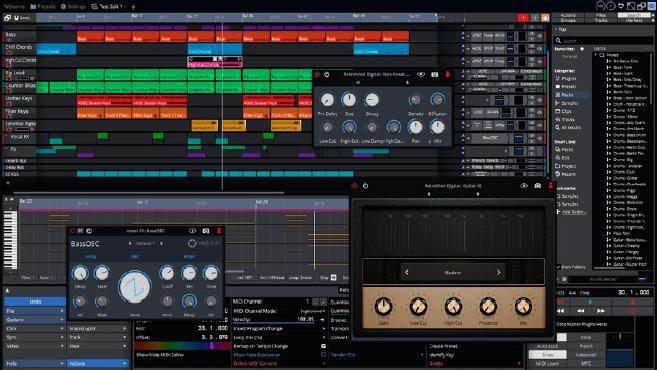Click the CPU meter icon at top right
This screenshot has height=370, width=657.
click(x=600, y=6)
